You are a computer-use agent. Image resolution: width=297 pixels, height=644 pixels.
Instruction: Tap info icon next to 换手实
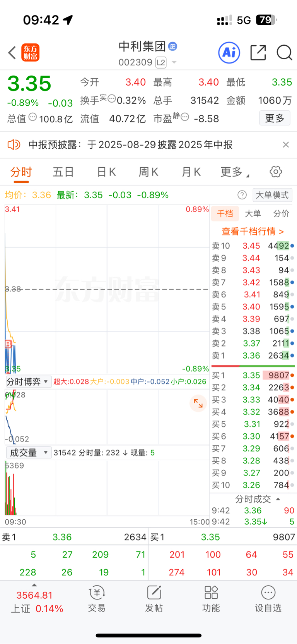pyautogui.click(x=112, y=98)
